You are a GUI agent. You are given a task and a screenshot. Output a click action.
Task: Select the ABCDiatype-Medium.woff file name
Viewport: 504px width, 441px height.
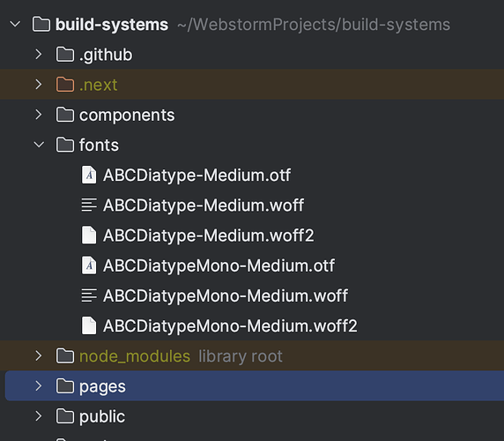pos(204,206)
